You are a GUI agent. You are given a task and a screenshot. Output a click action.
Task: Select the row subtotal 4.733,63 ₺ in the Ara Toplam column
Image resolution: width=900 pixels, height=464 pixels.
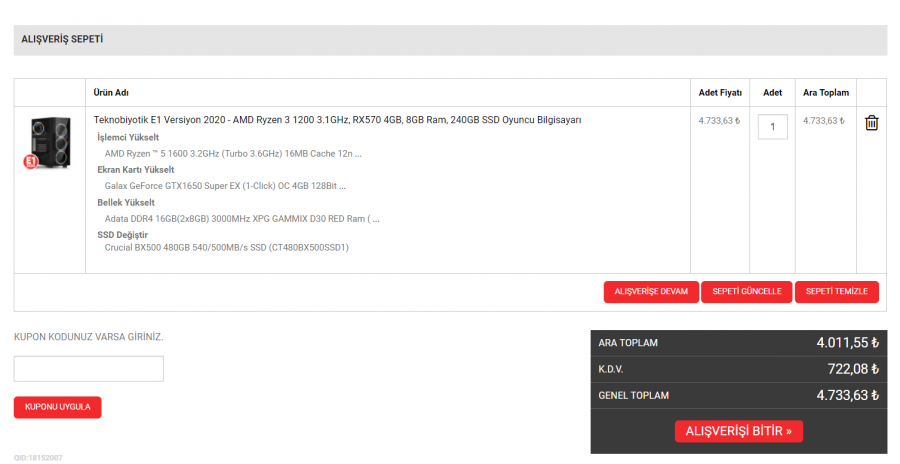[824, 121]
